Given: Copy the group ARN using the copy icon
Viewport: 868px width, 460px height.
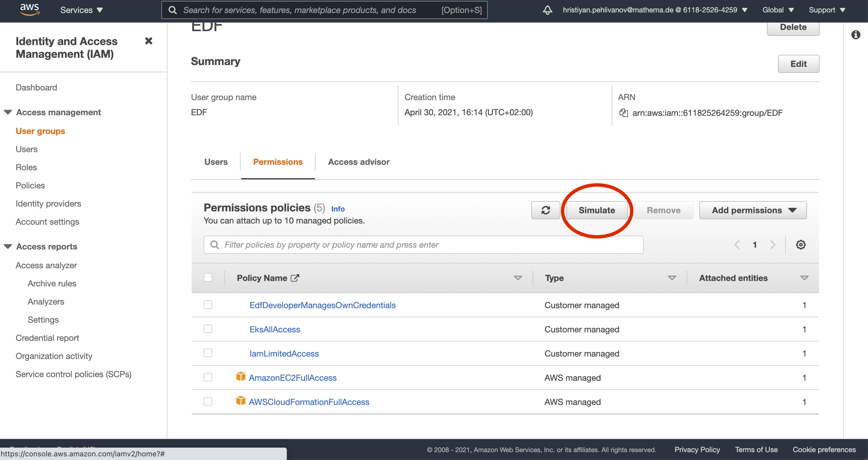Looking at the screenshot, I should click(624, 113).
